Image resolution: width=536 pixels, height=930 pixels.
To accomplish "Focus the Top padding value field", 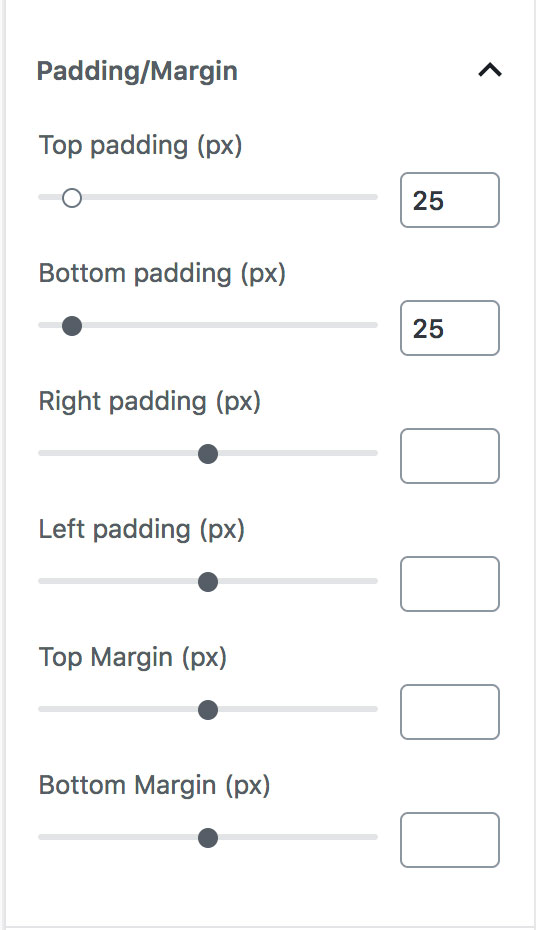I will [x=450, y=200].
